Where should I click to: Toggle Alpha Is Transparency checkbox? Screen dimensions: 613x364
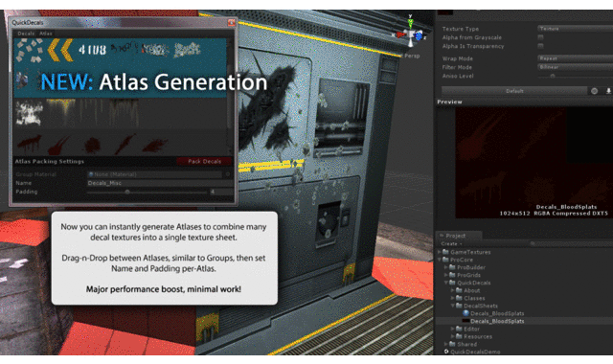[540, 46]
